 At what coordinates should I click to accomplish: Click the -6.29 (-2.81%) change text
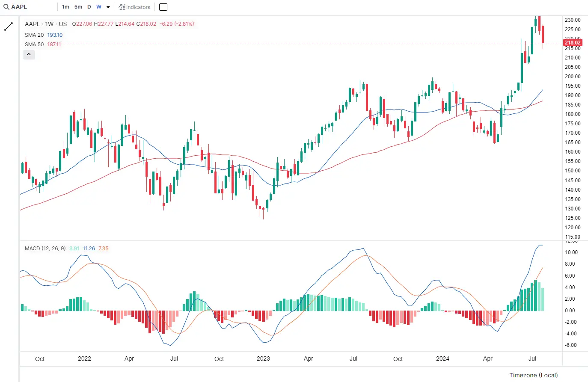[177, 24]
